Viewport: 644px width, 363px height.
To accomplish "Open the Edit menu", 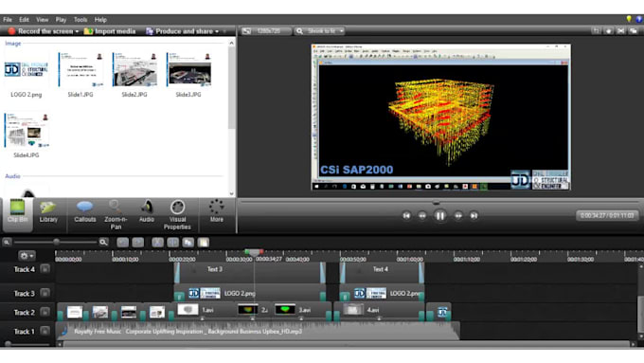I will pos(24,20).
